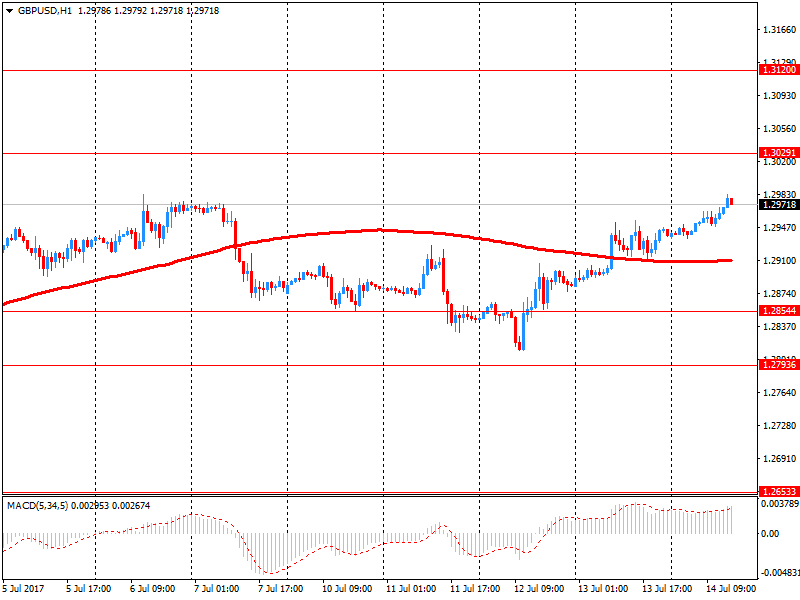Click the 1.31200 red price level label
The width and height of the screenshot is (800, 600).
coord(779,70)
